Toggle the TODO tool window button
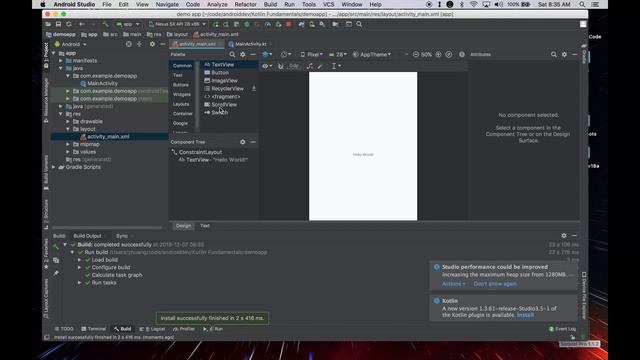Screen dimensions: 640x360 pos(64,329)
